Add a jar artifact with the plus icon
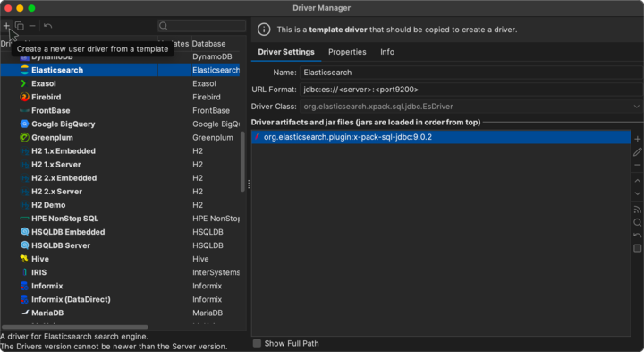Image resolution: width=644 pixels, height=352 pixels. (x=638, y=139)
